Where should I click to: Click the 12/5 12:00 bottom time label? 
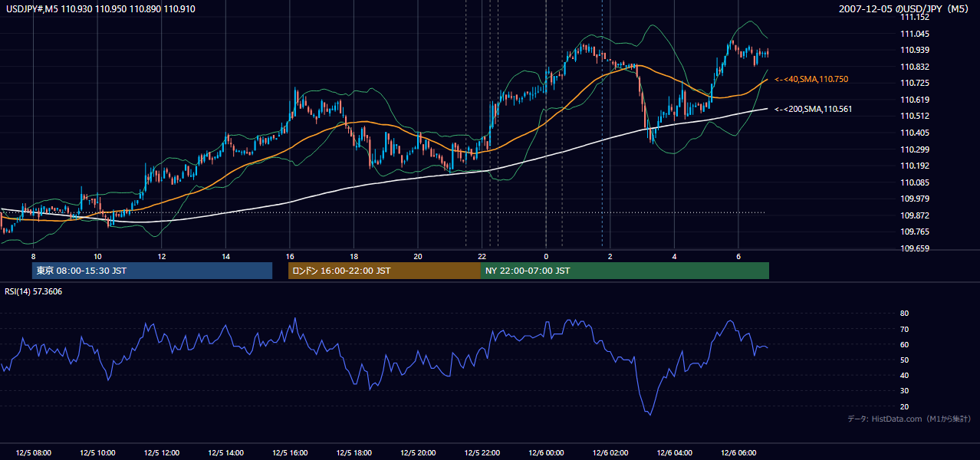coord(162,453)
